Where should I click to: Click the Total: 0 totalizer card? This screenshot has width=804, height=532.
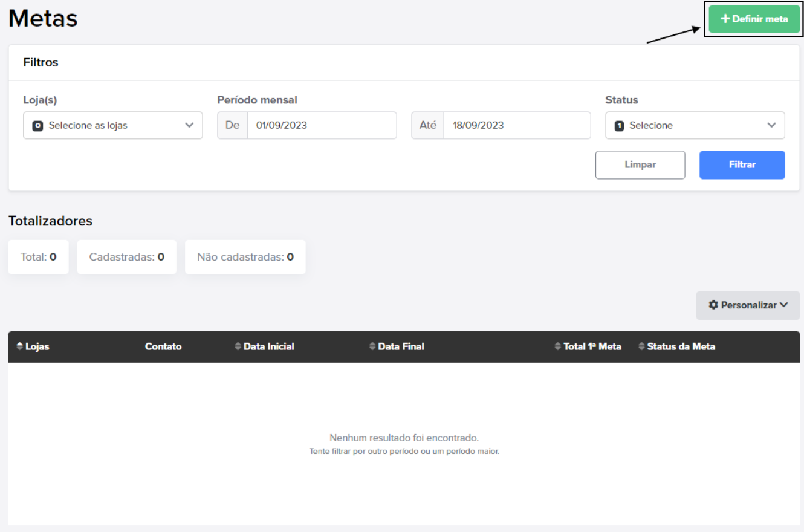click(39, 257)
